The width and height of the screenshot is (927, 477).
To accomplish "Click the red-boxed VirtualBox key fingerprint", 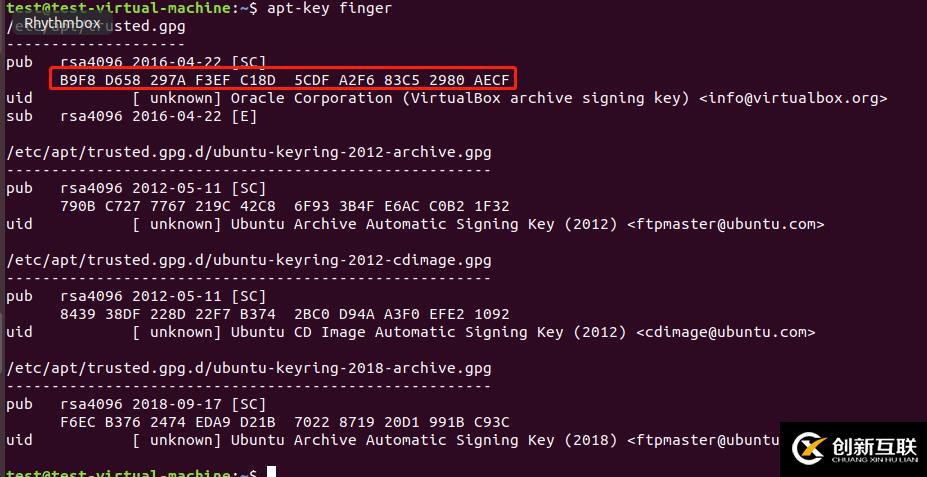I will point(285,80).
